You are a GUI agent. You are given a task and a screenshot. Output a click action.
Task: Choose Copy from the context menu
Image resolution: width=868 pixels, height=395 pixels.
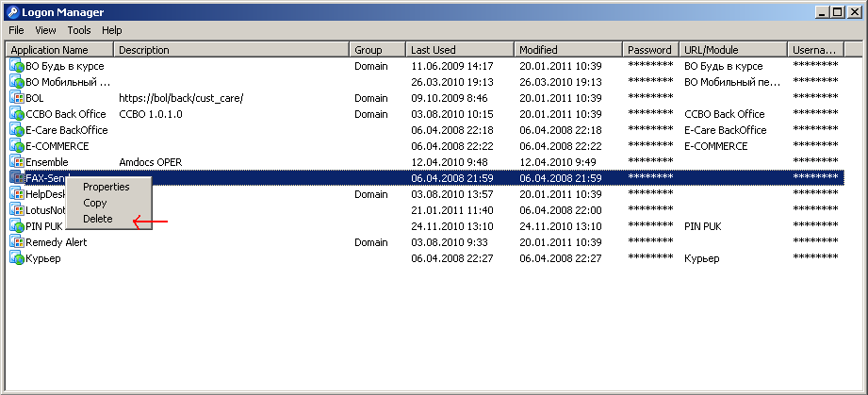[x=94, y=203]
